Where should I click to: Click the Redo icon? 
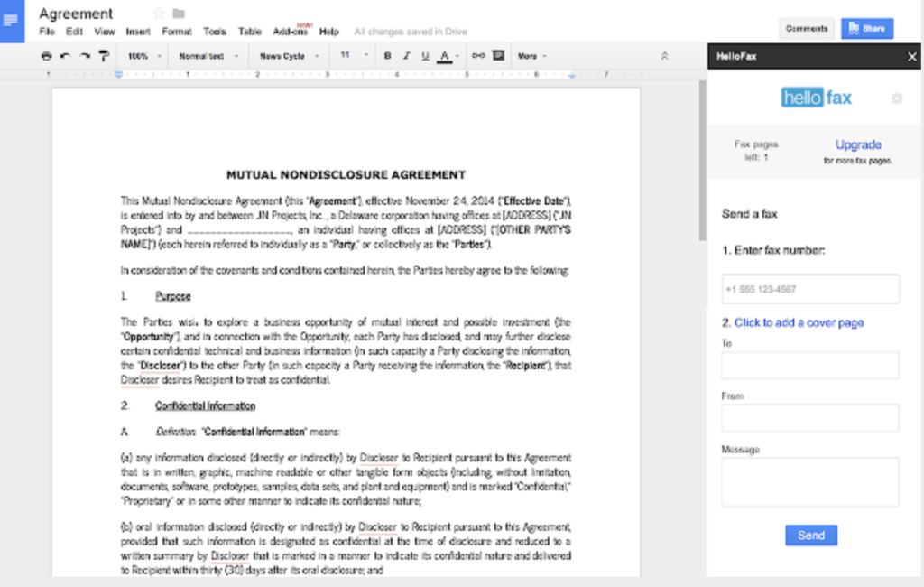click(x=83, y=55)
